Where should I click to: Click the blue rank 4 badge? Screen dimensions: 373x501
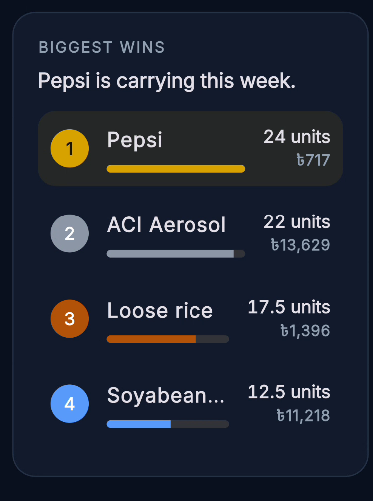[70, 404]
